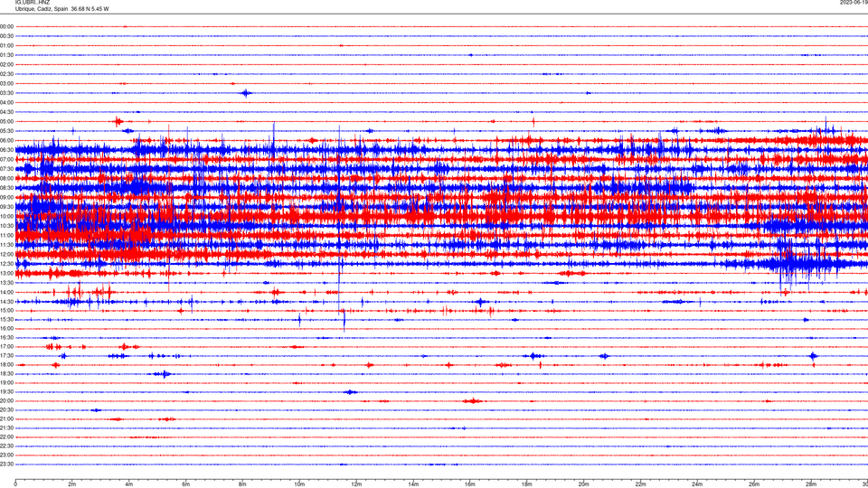Select the 15:00 time label
Viewport: 868px width, 488px height.
[6, 310]
